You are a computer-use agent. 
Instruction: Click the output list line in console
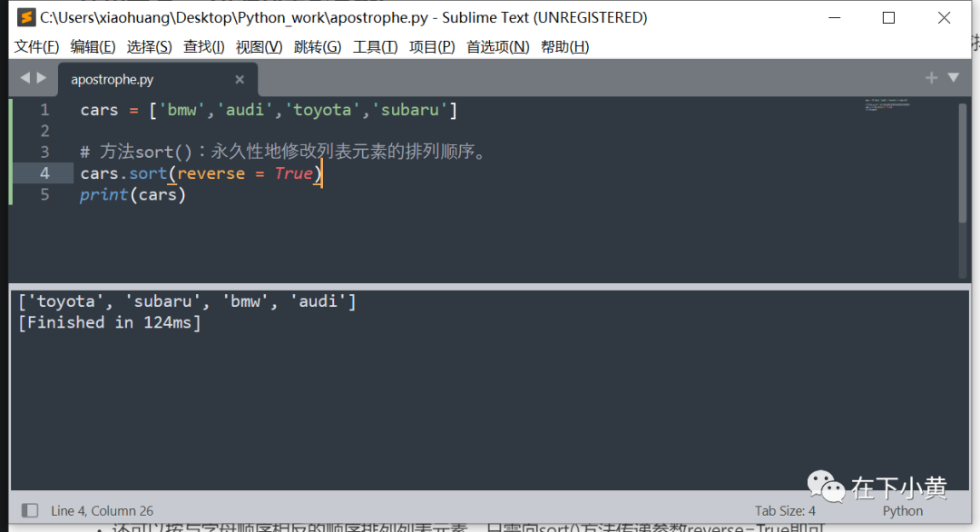(x=187, y=301)
